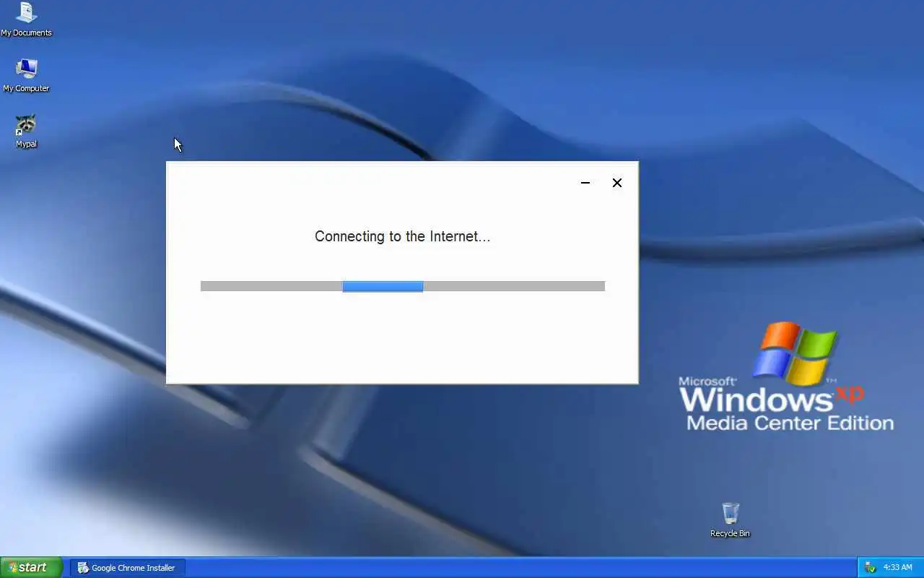Close the Chrome installer dialog

pyautogui.click(x=617, y=183)
